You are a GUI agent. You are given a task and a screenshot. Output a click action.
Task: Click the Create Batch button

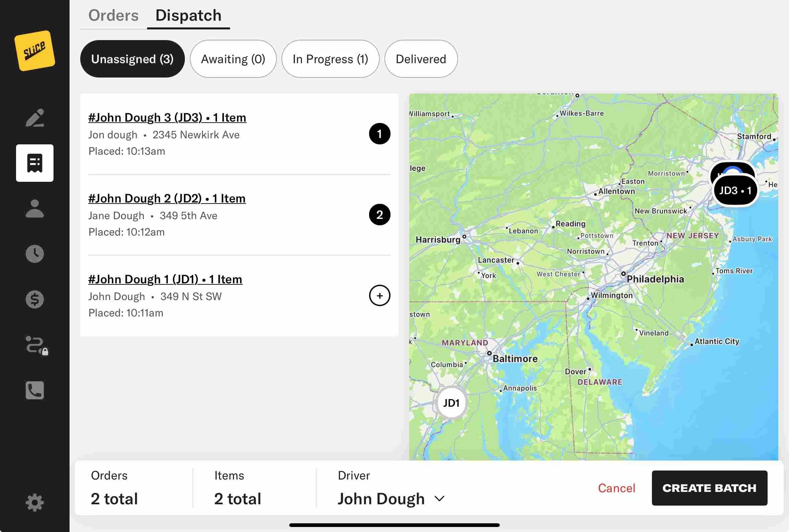(709, 488)
